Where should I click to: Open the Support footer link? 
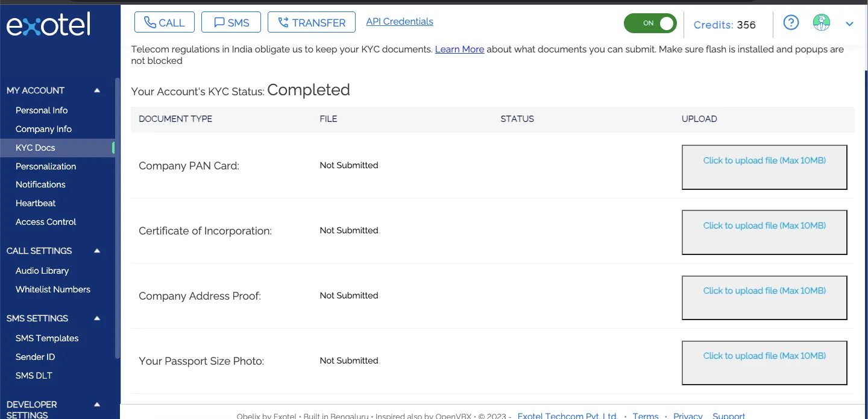click(x=729, y=415)
